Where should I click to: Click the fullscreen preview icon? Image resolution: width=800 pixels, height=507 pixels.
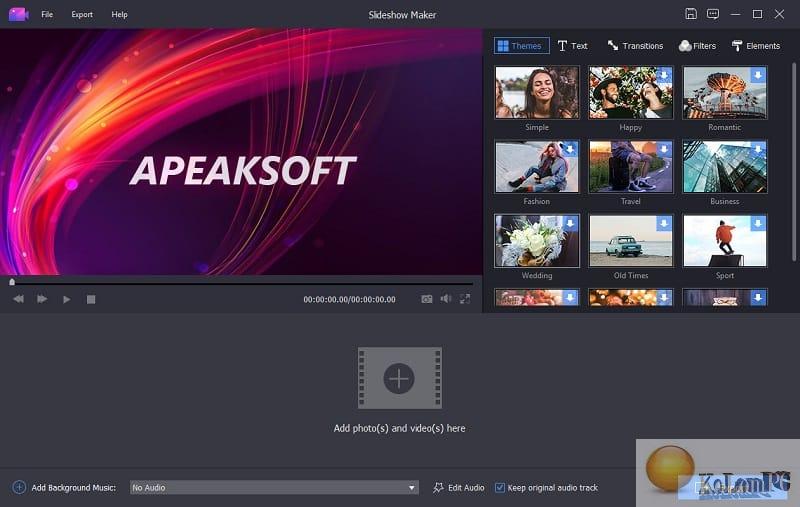(x=465, y=299)
